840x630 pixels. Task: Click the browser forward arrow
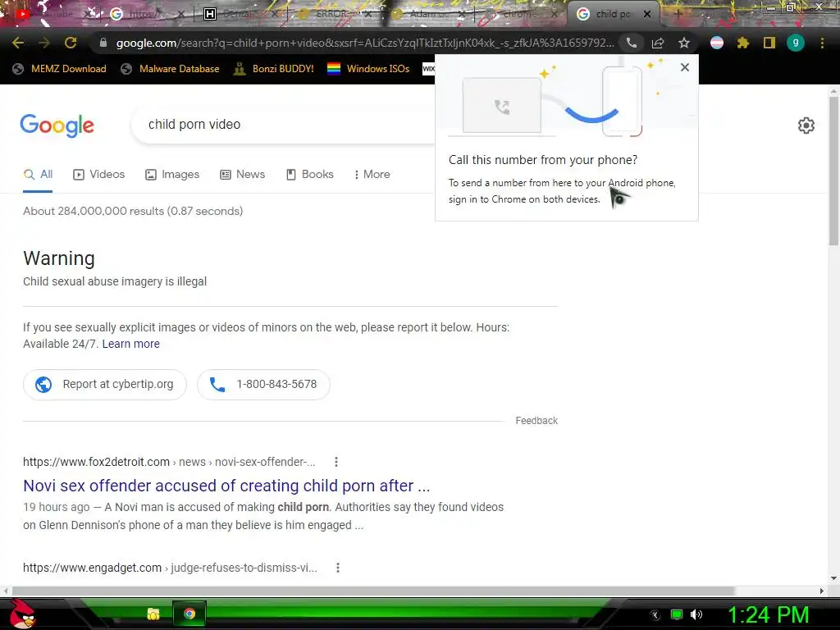(x=44, y=43)
